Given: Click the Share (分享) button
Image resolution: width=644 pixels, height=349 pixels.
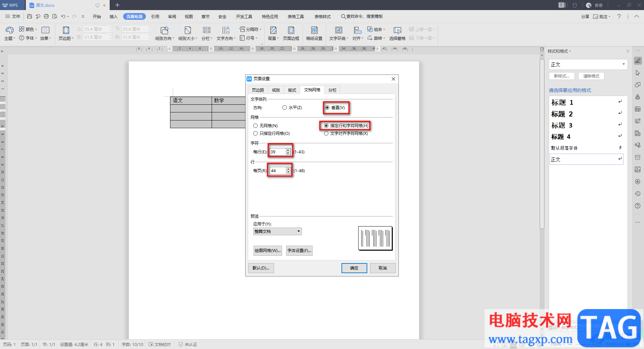Looking at the screenshot, I should pyautogui.click(x=585, y=16).
